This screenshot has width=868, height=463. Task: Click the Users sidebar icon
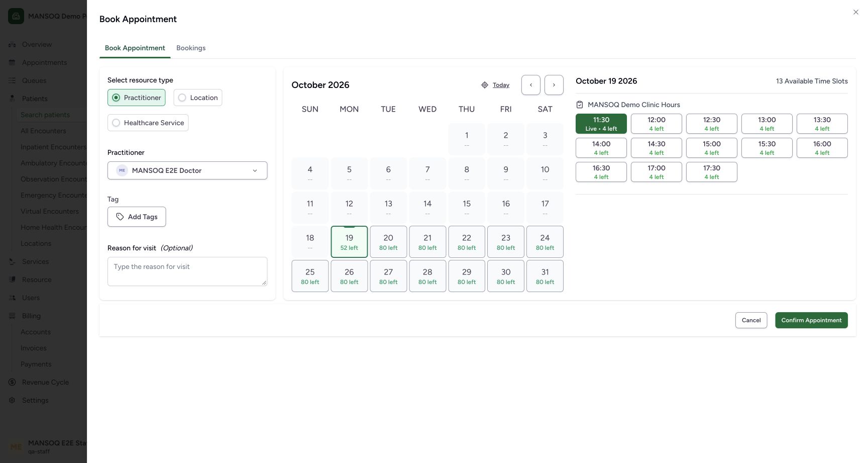click(12, 298)
